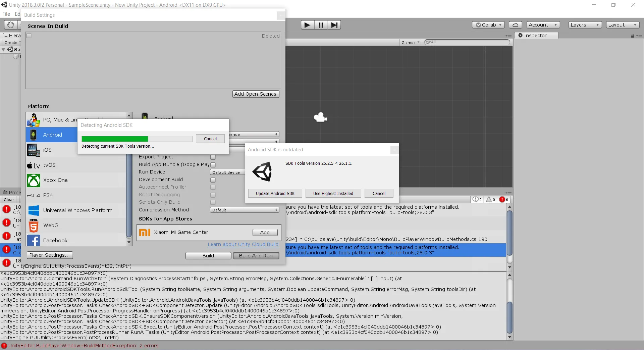The image size is (644, 350).
Task: Enable the Development Build checkbox
Action: tap(213, 180)
